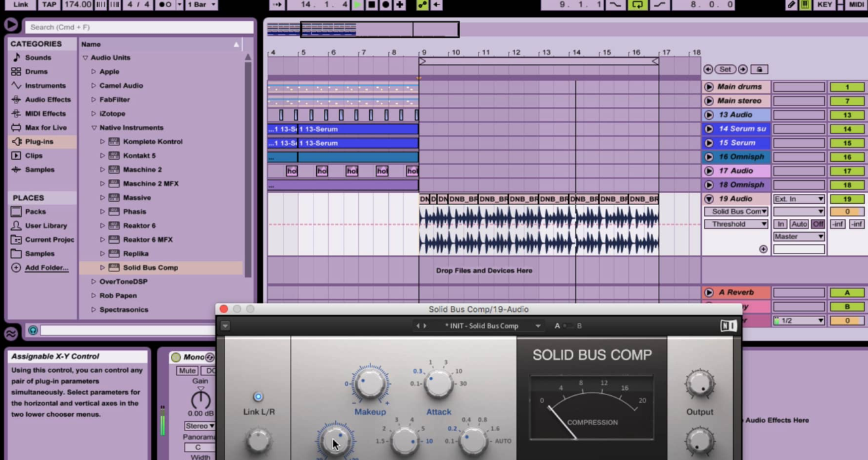This screenshot has width=868, height=460.
Task: Select Kontakt 5 plugin entry
Action: (139, 156)
